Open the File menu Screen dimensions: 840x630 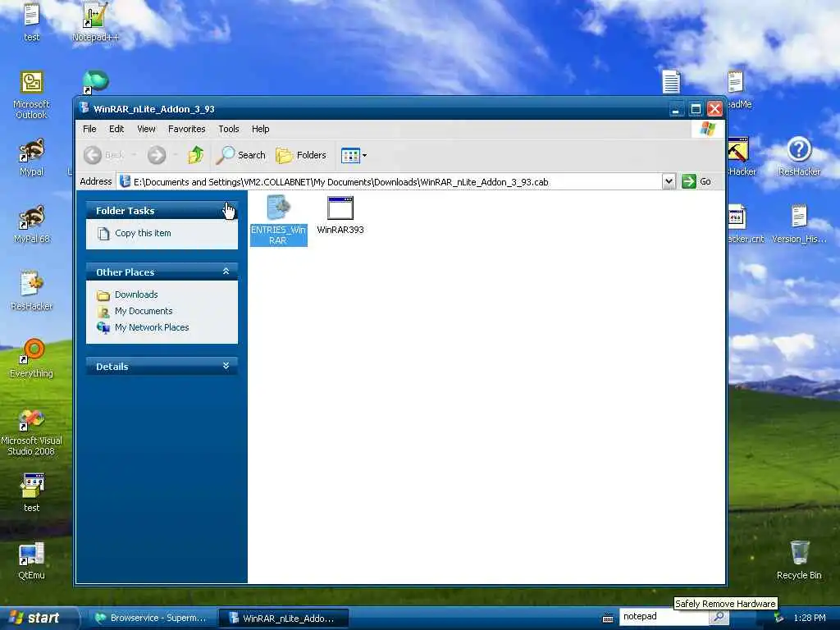point(89,129)
